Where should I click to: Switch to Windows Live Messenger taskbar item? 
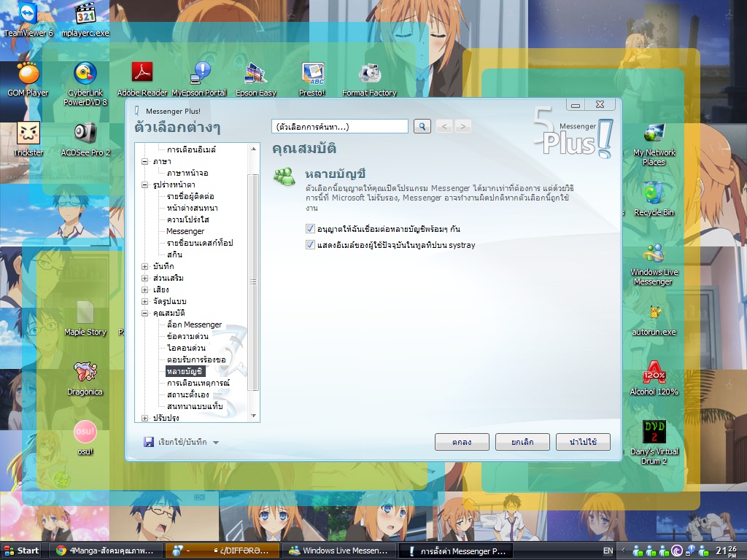(338, 551)
